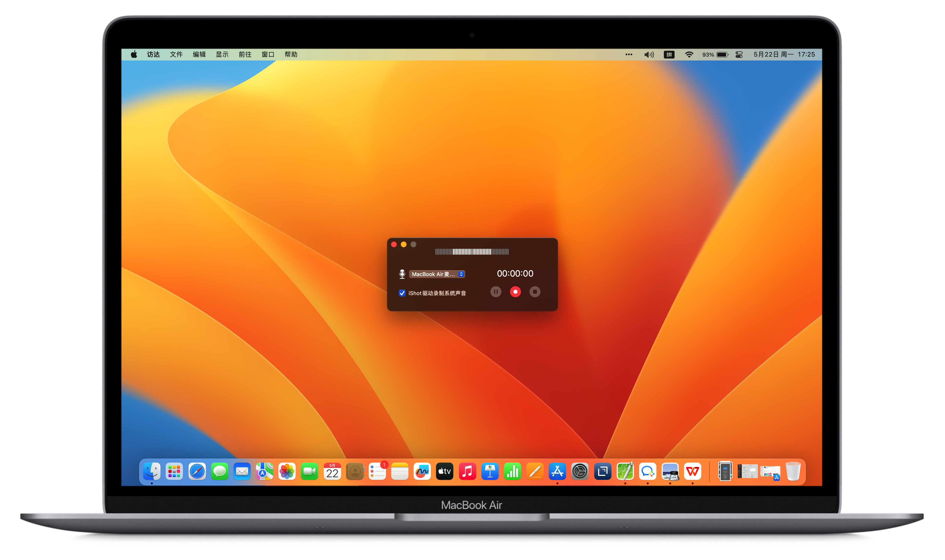Click the date and time 5月22日 周一 17:25

(x=784, y=54)
